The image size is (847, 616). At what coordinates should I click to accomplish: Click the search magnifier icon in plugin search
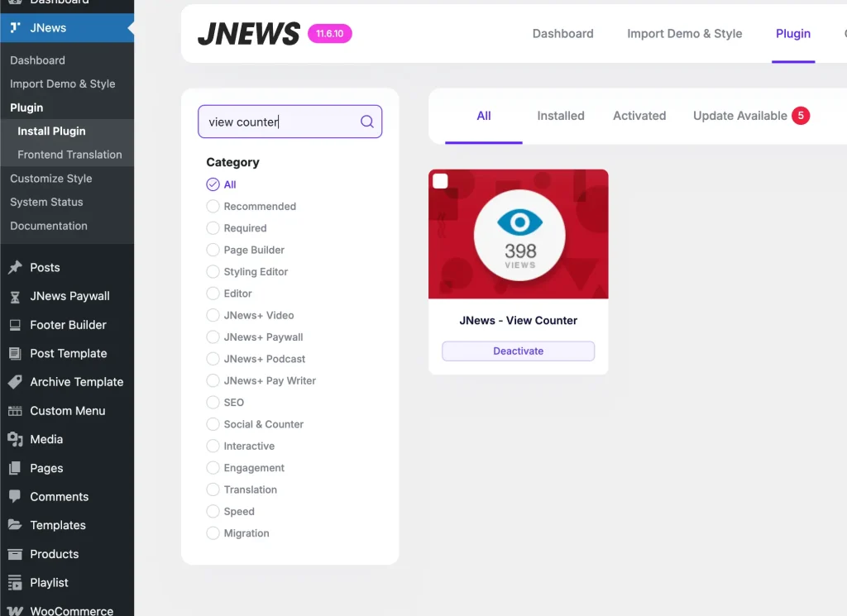coord(367,122)
